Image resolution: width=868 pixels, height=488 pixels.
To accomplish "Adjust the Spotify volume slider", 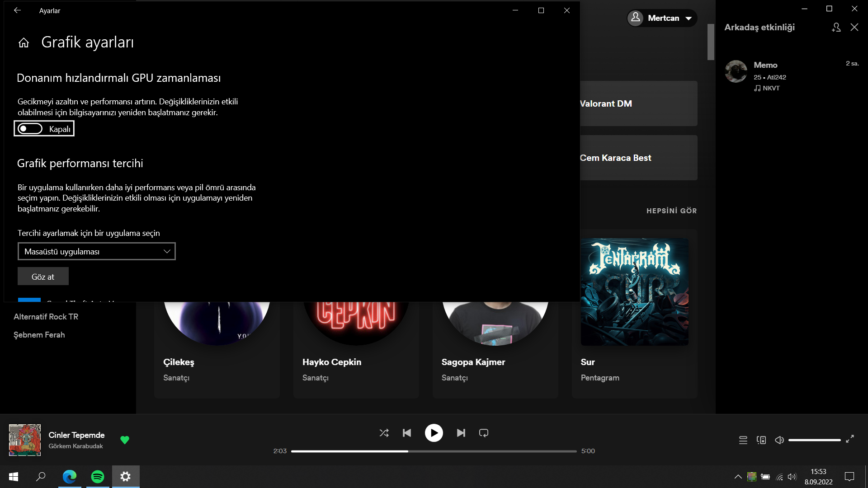I will [815, 440].
